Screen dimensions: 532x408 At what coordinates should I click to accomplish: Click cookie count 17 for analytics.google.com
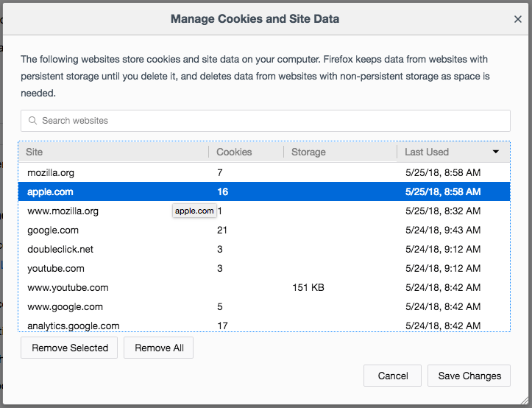pyautogui.click(x=222, y=326)
